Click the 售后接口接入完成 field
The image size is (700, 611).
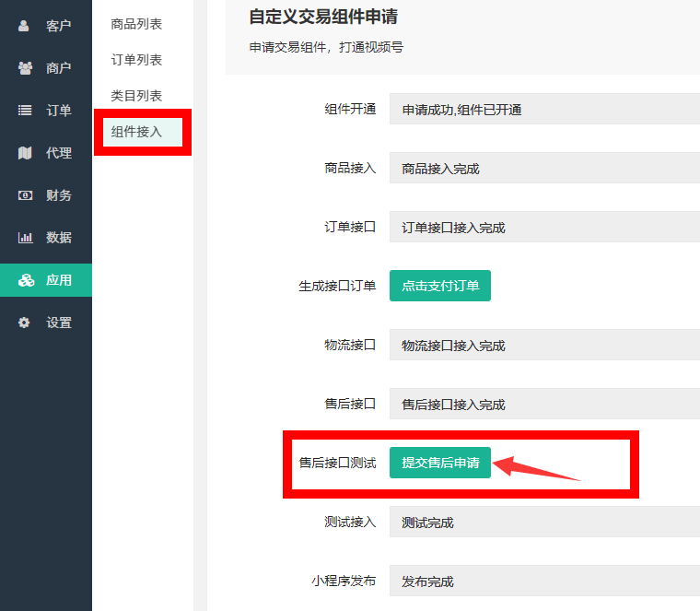pos(544,404)
